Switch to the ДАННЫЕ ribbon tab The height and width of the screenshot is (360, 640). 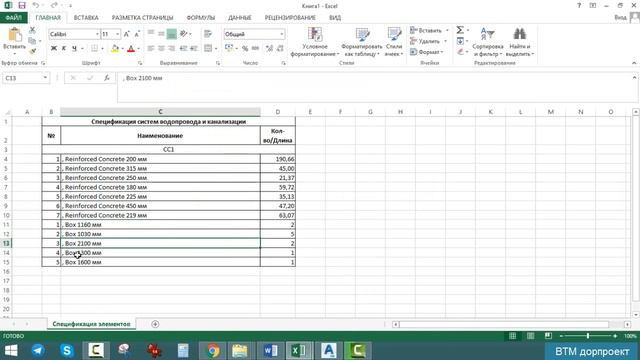coord(240,18)
